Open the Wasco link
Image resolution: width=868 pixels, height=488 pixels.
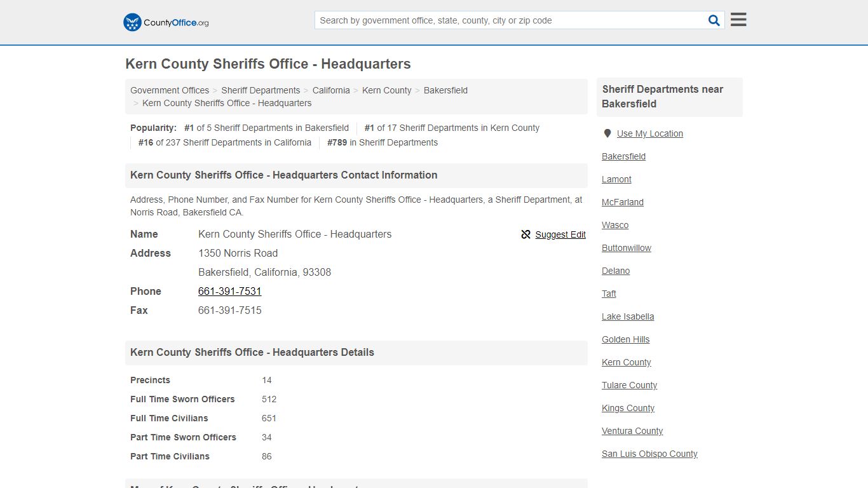pyautogui.click(x=615, y=225)
